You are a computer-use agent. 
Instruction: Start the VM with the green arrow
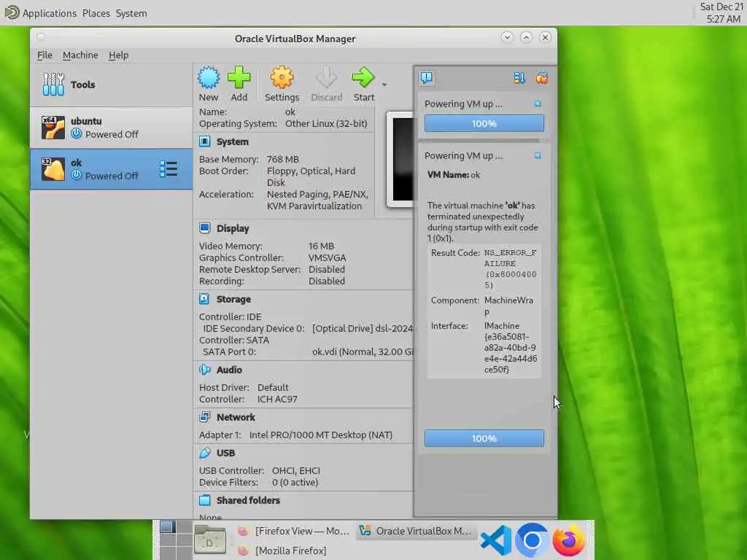click(363, 77)
